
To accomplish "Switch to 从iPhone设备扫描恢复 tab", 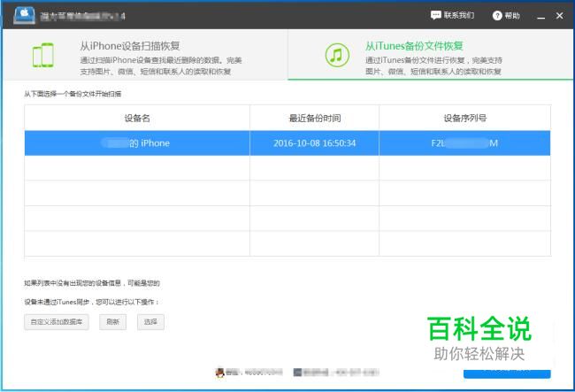I will pyautogui.click(x=146, y=55).
